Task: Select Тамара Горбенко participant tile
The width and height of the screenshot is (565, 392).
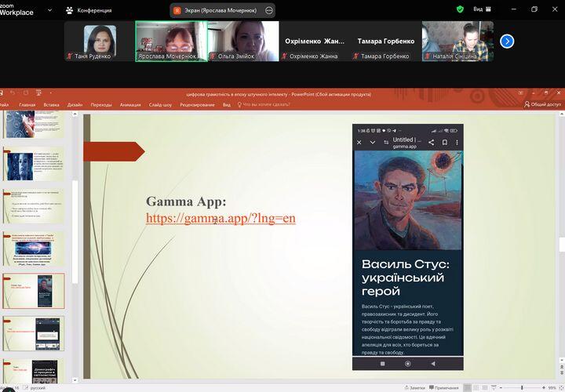Action: pyautogui.click(x=386, y=41)
